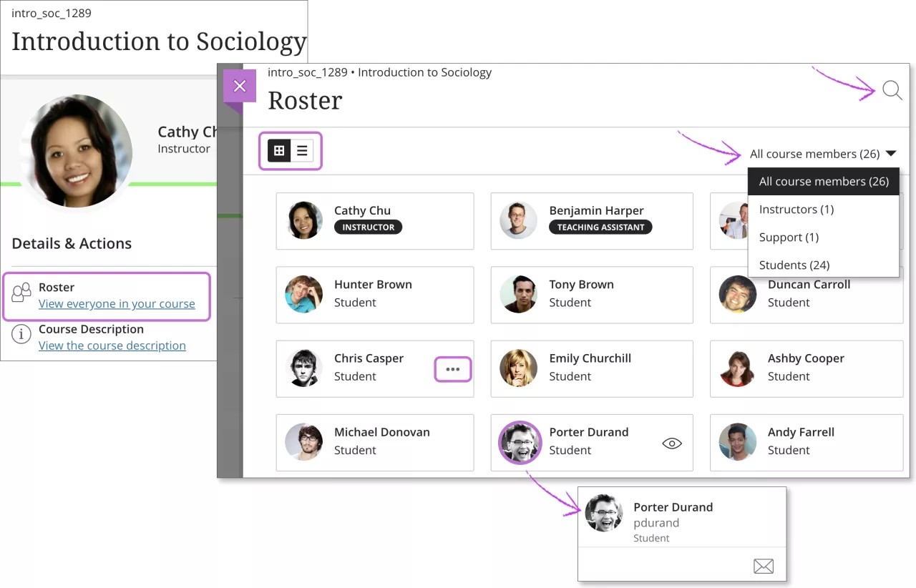Screen dimensions: 916x588
Task: Choose the Support (1) filter option
Action: tap(788, 237)
